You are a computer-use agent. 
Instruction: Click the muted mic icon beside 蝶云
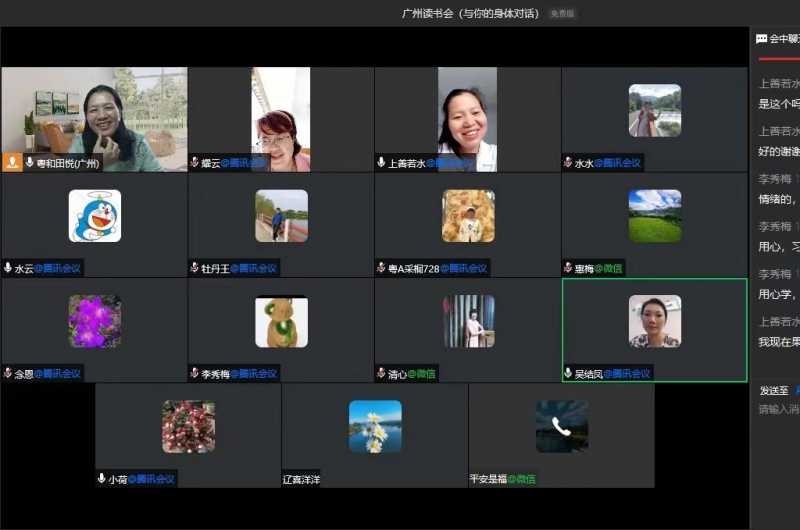[x=195, y=162]
